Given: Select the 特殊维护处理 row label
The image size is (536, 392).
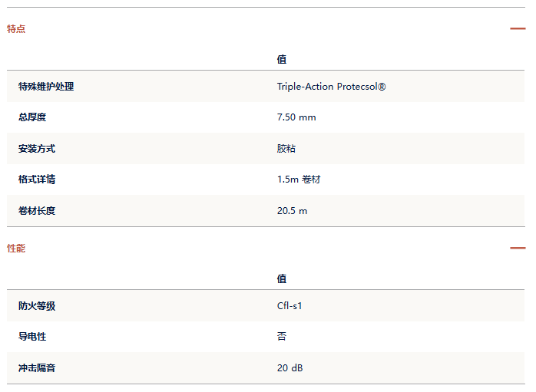Looking at the screenshot, I should click(x=46, y=87).
